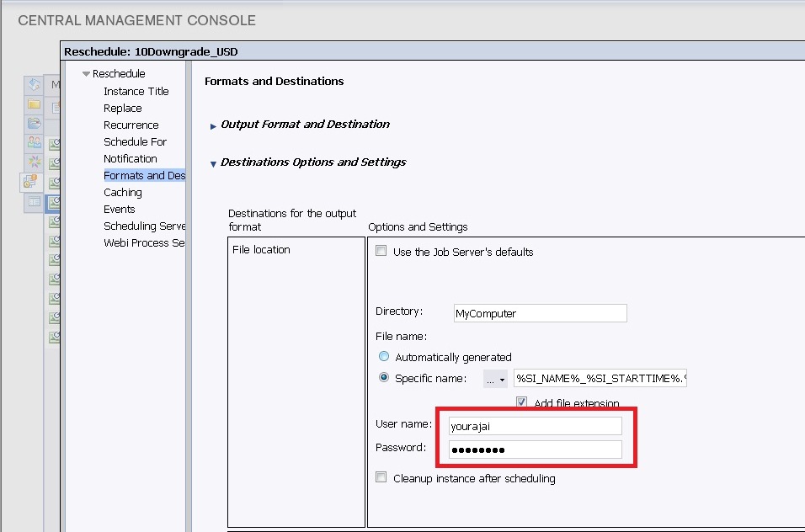This screenshot has width=805, height=532.
Task: Click the highlighted instance icon in the list
Action: point(53,202)
